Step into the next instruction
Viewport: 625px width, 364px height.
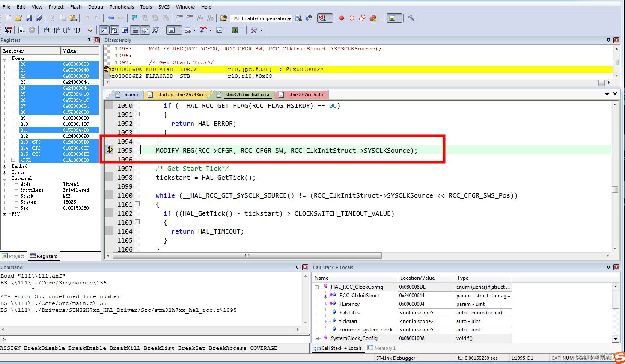[46, 30]
